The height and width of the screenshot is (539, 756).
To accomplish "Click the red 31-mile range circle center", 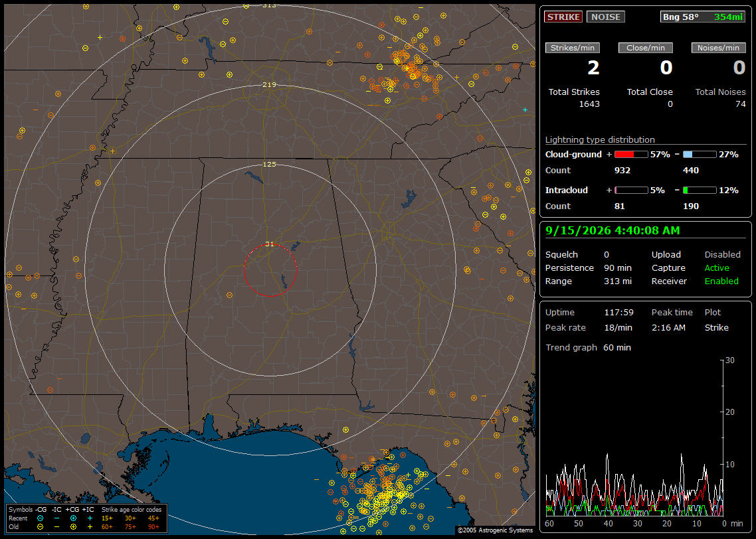I will [270, 270].
